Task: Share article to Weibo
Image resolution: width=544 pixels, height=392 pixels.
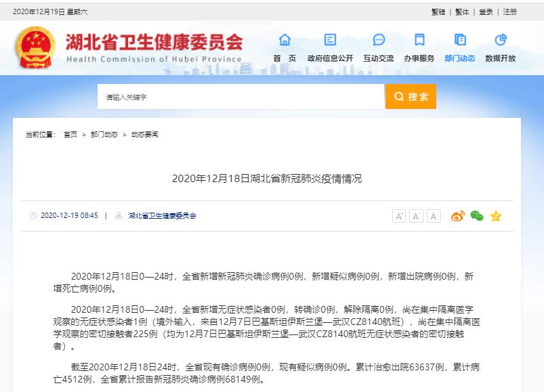Action: tap(459, 216)
